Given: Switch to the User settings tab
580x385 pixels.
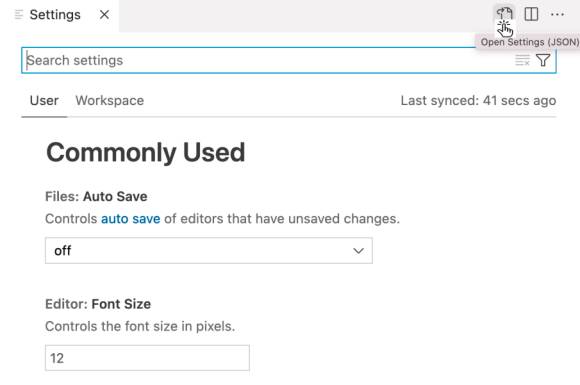Looking at the screenshot, I should [44, 101].
